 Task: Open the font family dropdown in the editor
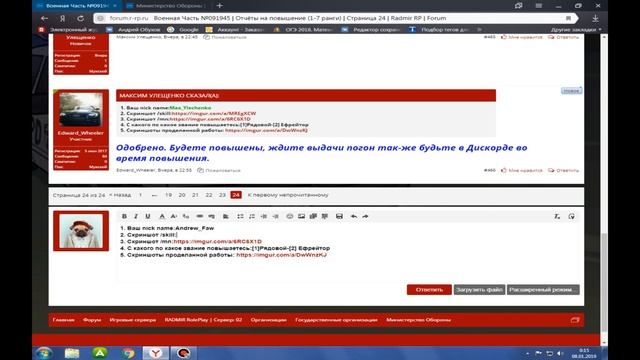click(x=186, y=216)
